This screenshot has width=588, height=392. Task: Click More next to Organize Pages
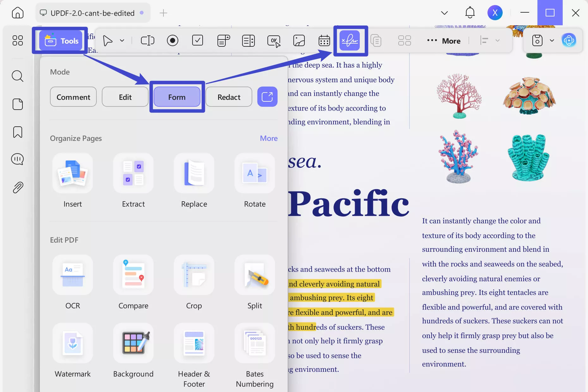tap(268, 138)
